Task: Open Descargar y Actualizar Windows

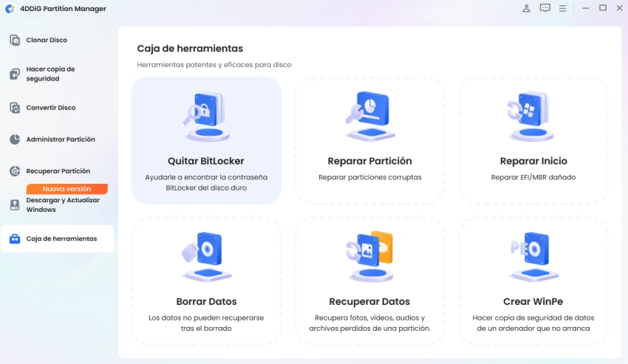Action: [x=63, y=205]
